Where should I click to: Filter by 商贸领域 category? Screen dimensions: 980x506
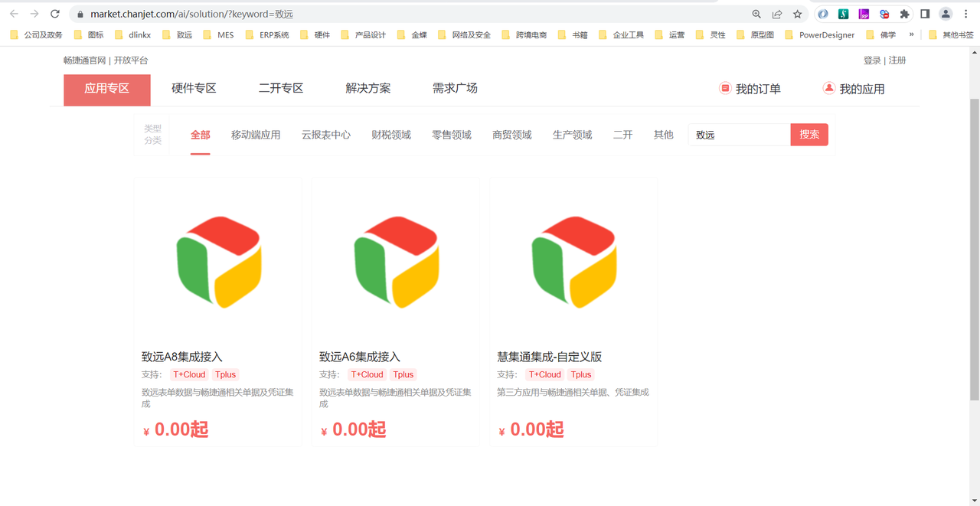pyautogui.click(x=512, y=135)
